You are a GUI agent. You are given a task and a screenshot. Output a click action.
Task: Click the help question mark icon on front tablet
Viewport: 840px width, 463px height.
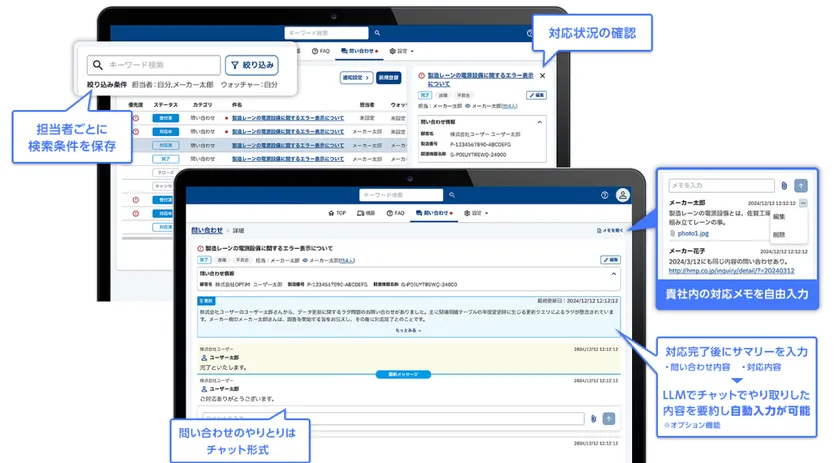[x=604, y=195]
